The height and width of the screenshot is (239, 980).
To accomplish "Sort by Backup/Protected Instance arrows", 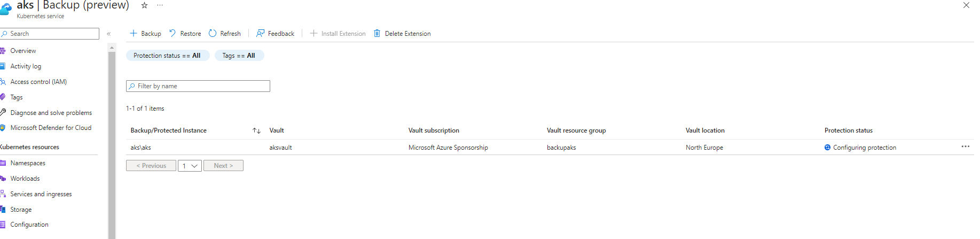I will point(256,130).
